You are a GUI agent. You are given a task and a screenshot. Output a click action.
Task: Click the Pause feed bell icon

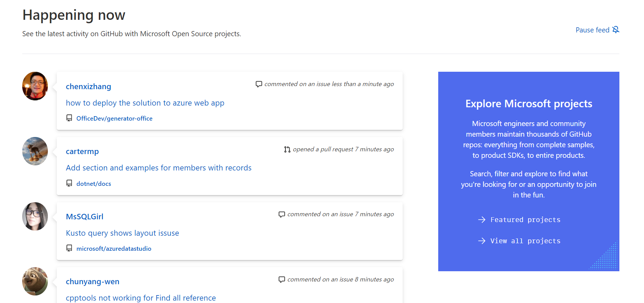616,30
